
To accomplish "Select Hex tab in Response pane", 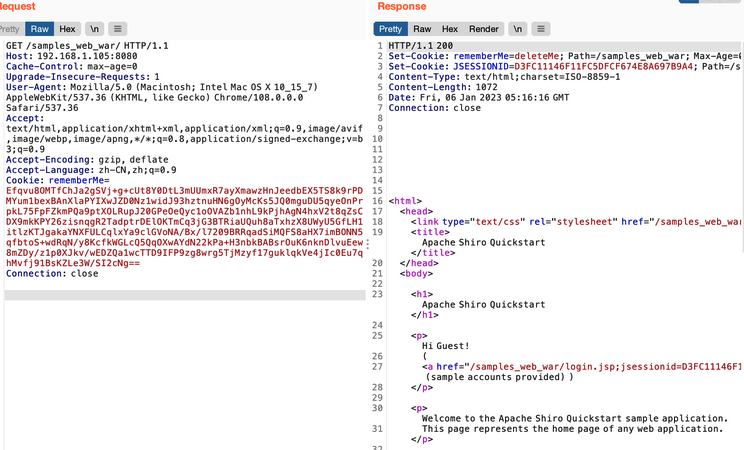I will pos(450,29).
